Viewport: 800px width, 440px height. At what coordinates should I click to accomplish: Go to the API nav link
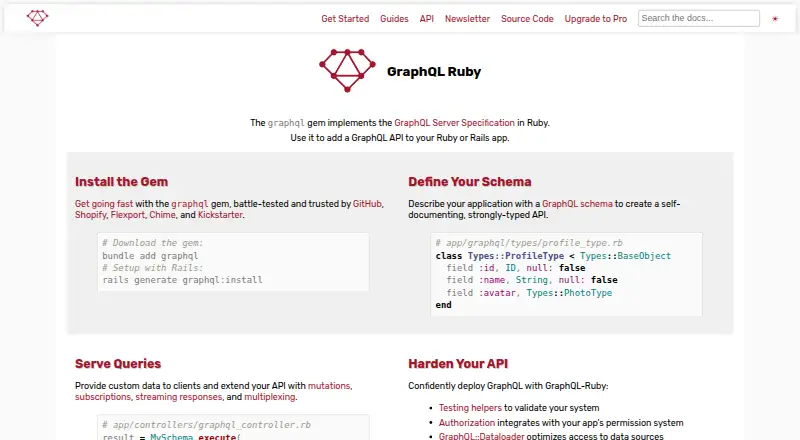[427, 19]
